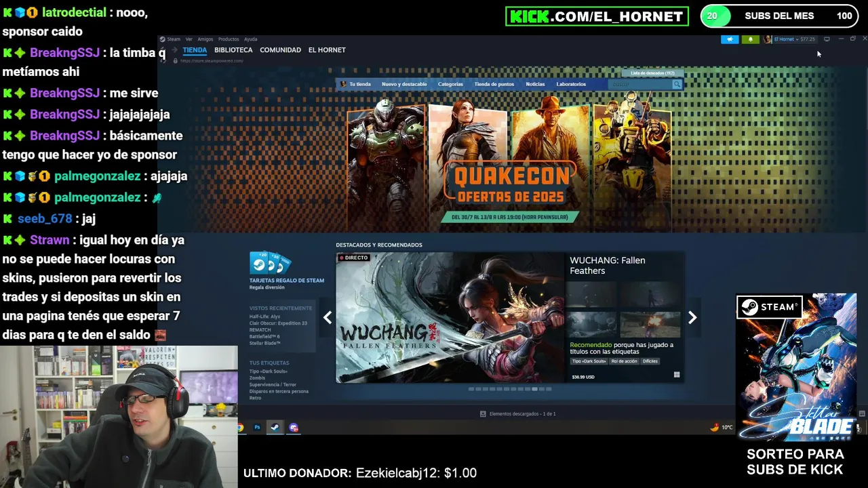Select the Zombis sidebar tag
This screenshot has height=488, width=868.
257,378
